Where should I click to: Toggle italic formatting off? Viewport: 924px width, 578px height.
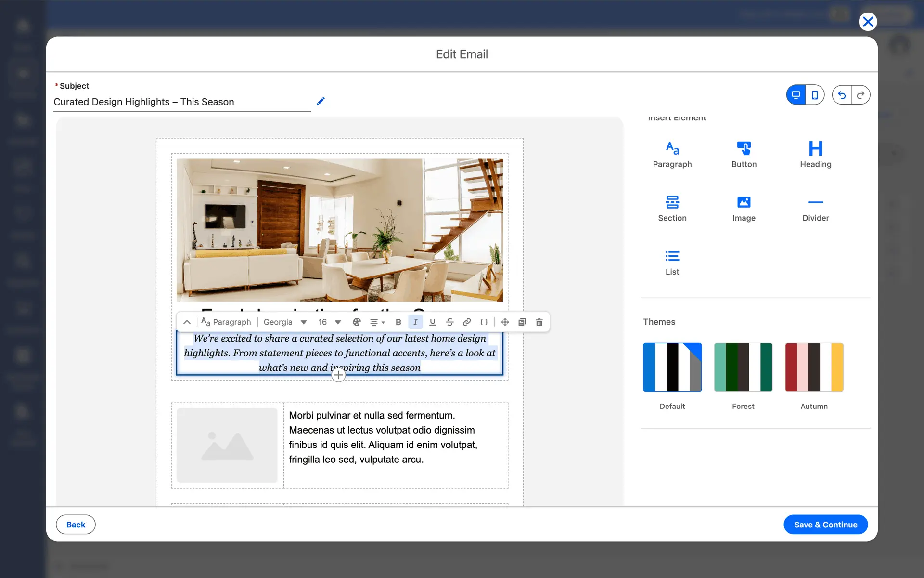pos(415,322)
